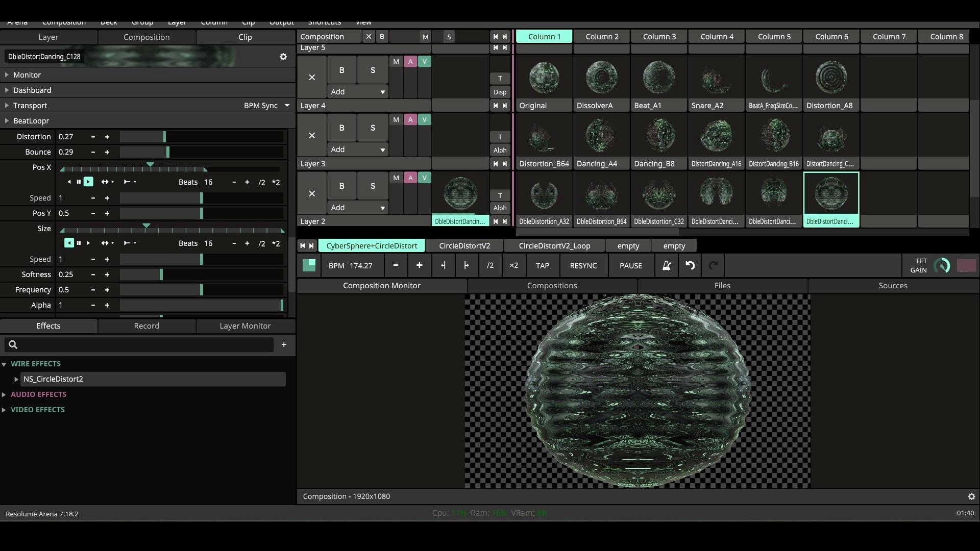Trigger next composition column
This screenshot has height=551, width=980.
505,37
